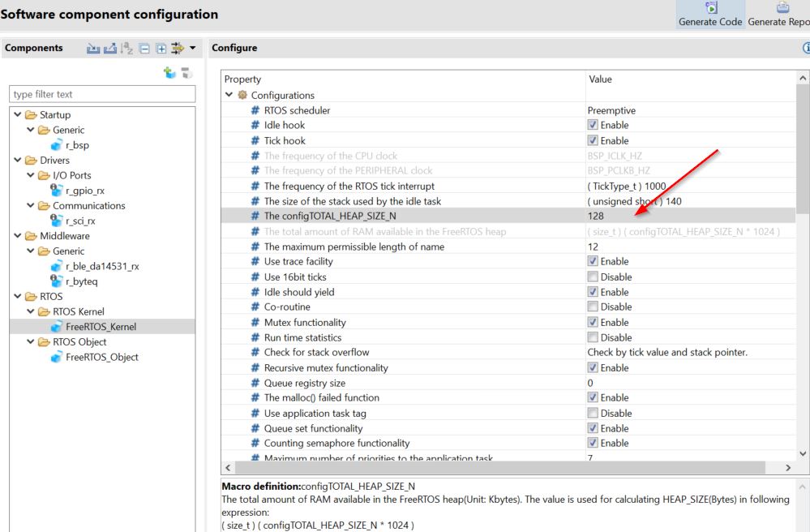The image size is (810, 532).
Task: Toggle the Recursive mutex functionality checkbox
Action: 593,367
